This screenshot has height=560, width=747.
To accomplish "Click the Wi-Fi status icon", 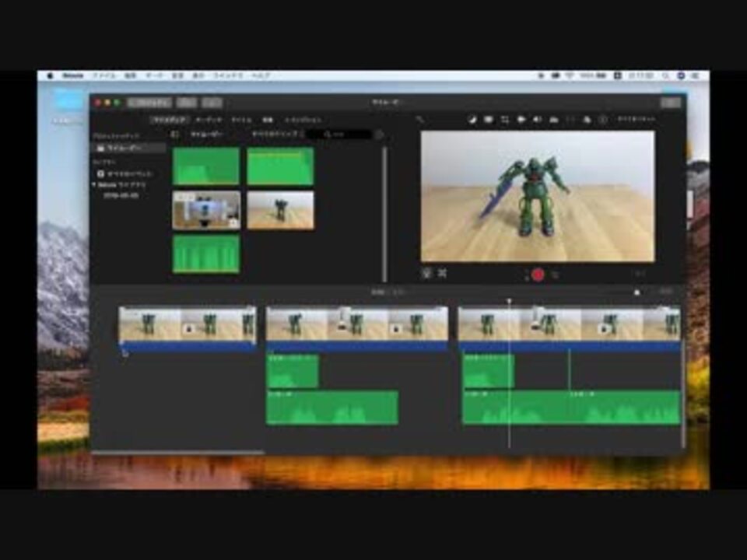I will tap(570, 75).
